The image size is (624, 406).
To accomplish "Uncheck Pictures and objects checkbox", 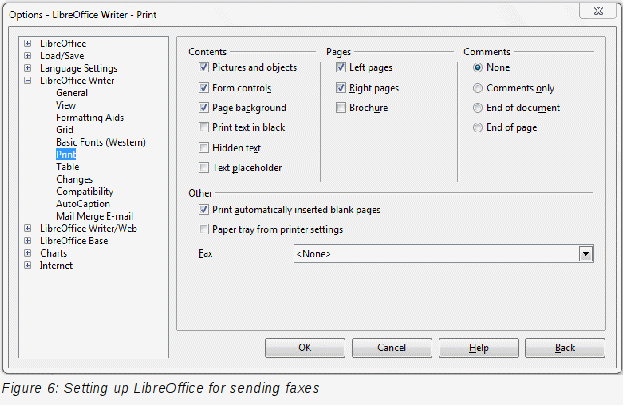I will click(204, 67).
